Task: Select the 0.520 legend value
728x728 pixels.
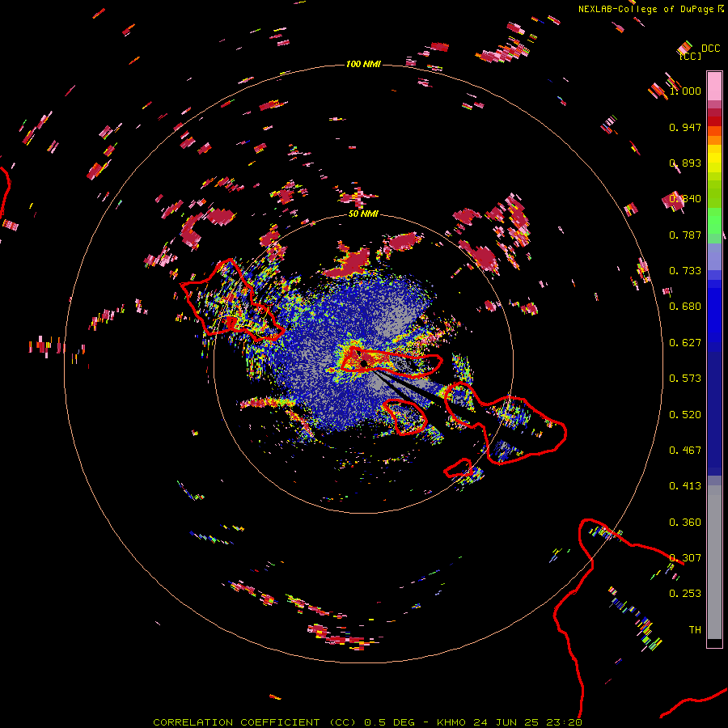Action: pos(685,415)
